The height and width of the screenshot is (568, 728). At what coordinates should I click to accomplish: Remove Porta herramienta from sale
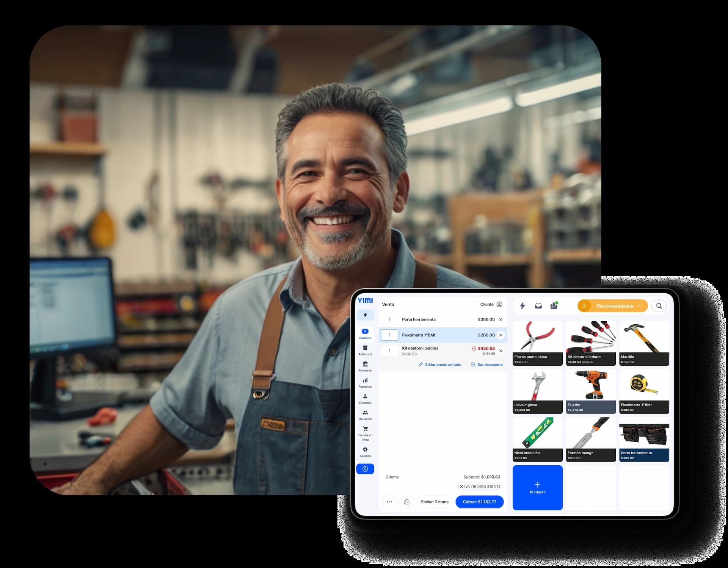coord(500,319)
